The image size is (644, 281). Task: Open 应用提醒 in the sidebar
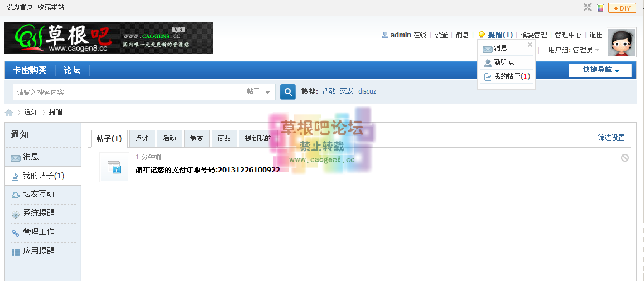pyautogui.click(x=39, y=251)
